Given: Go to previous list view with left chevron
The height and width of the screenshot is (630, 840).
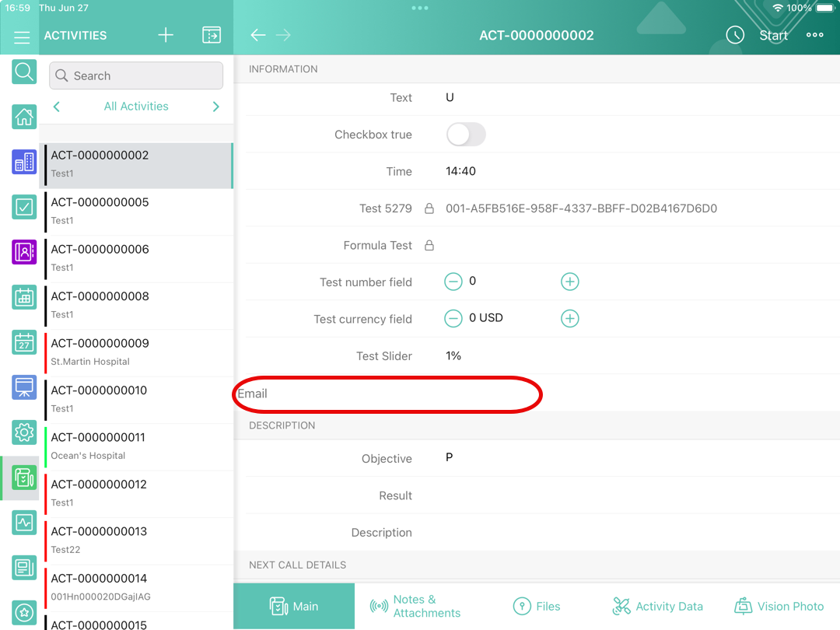Looking at the screenshot, I should [57, 107].
